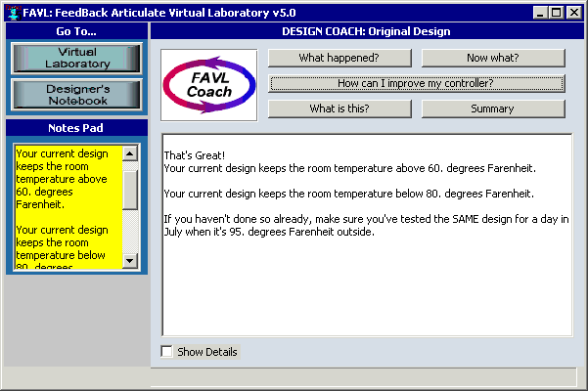
Task: Click "How can I improve my controller?"
Action: tap(416, 83)
